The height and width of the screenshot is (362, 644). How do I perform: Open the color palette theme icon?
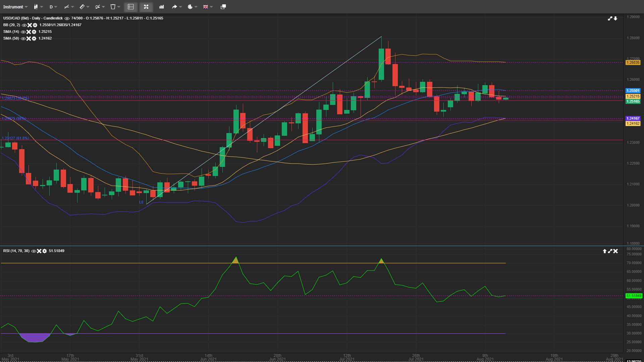190,7
